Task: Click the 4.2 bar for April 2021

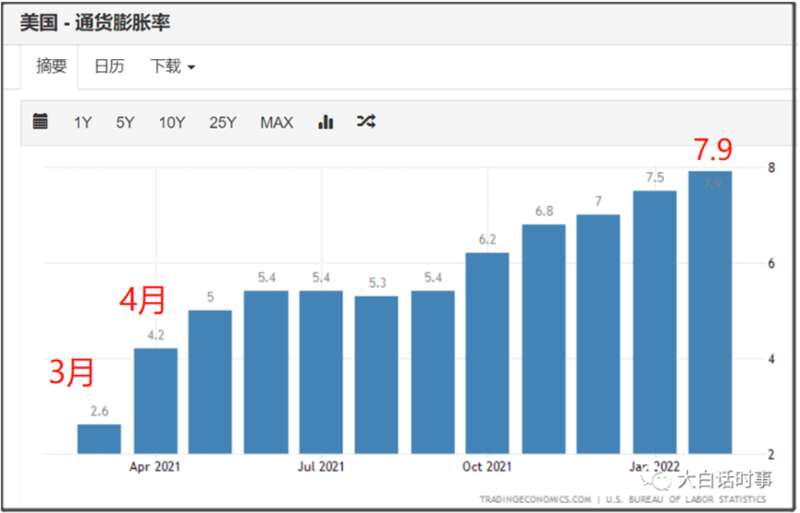Action: click(x=156, y=401)
